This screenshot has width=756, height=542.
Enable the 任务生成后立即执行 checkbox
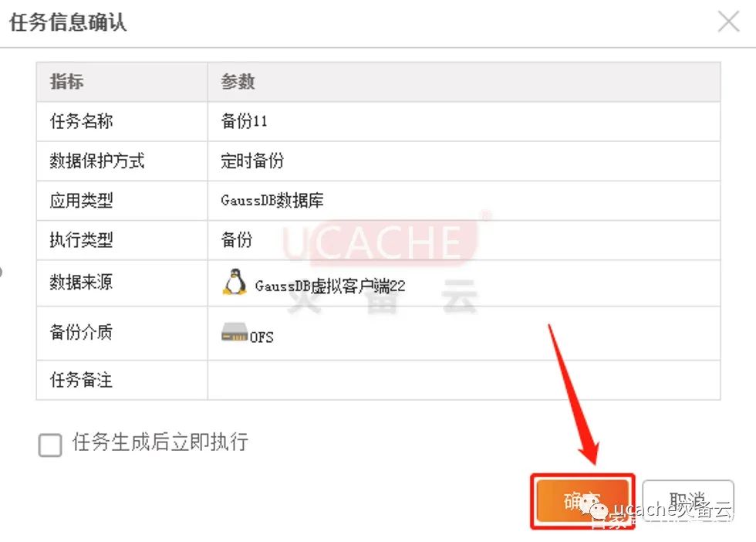[x=50, y=445]
